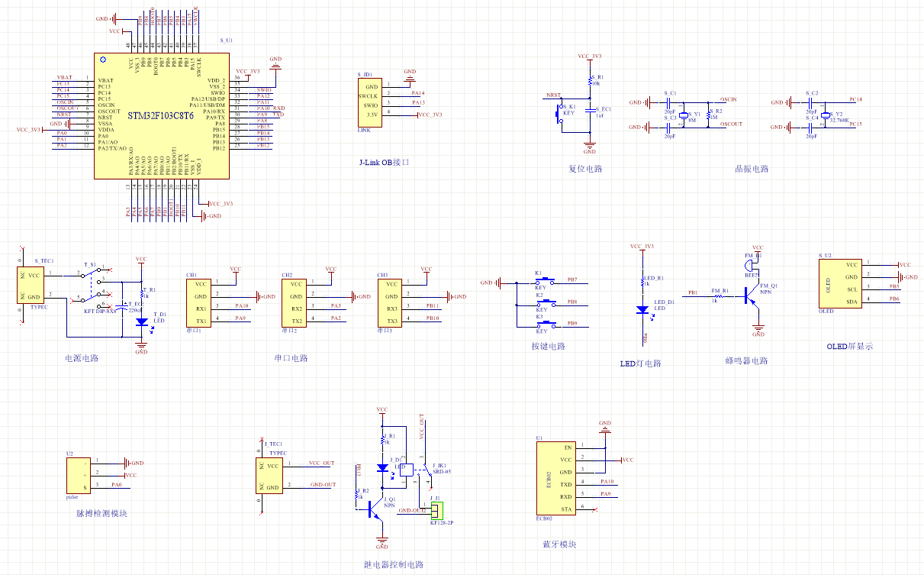
Task: Click the J_Q1 NPN relay transistor
Action: point(375,509)
